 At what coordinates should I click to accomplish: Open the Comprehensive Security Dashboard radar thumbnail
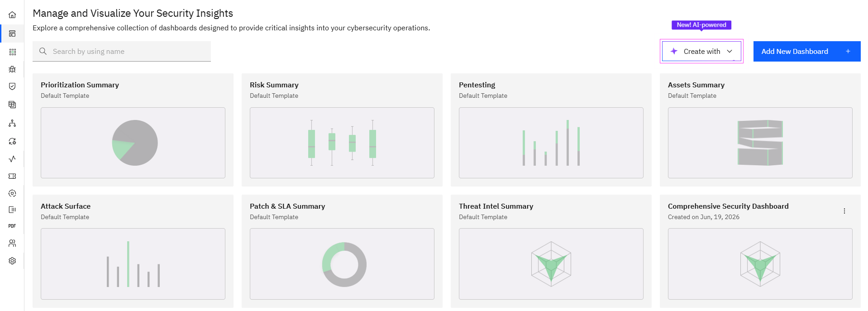[760, 264]
